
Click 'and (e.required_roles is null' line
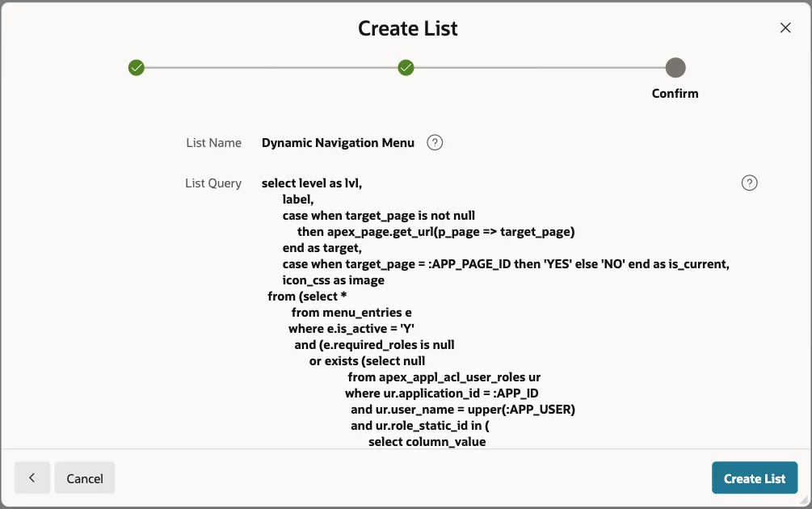pos(374,345)
